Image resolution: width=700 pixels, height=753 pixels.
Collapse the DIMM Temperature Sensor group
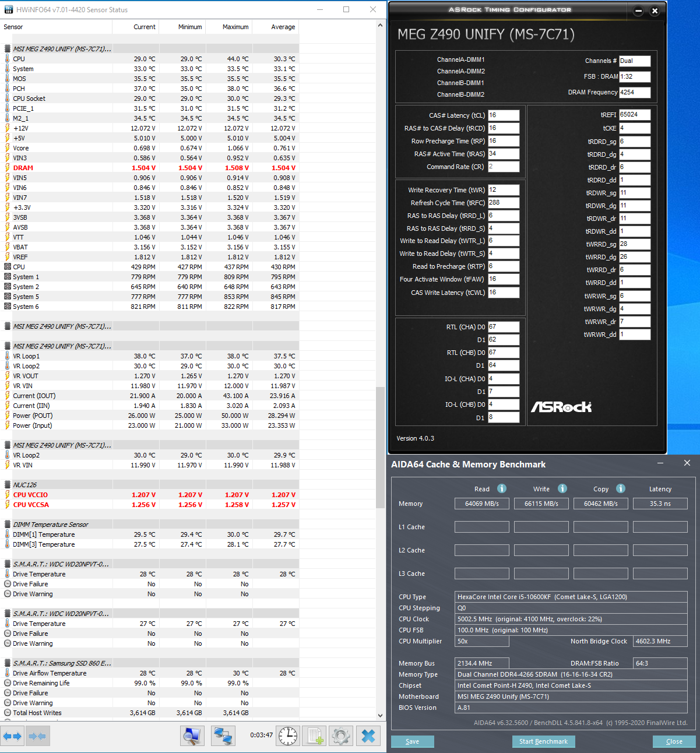coord(8,525)
